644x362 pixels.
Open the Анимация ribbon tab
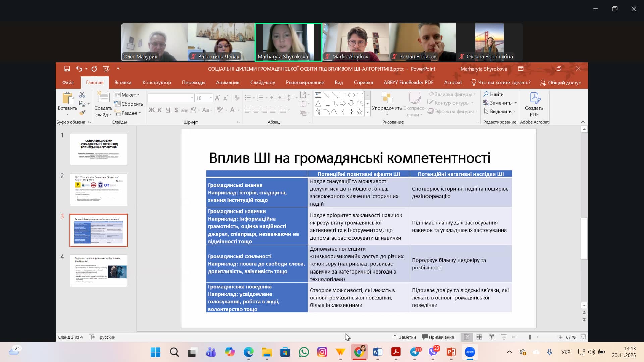pos(227,82)
